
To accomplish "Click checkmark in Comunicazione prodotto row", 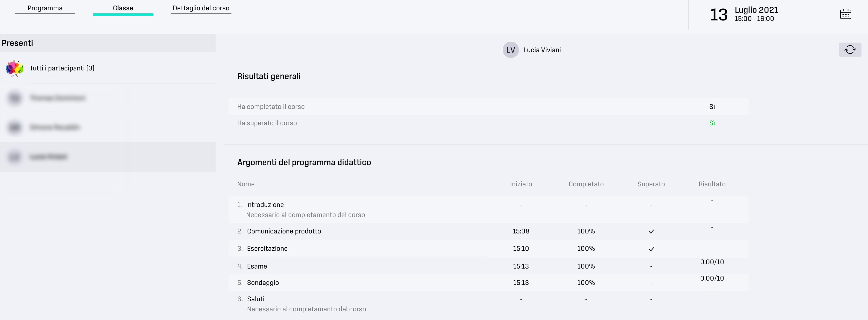I will [651, 232].
